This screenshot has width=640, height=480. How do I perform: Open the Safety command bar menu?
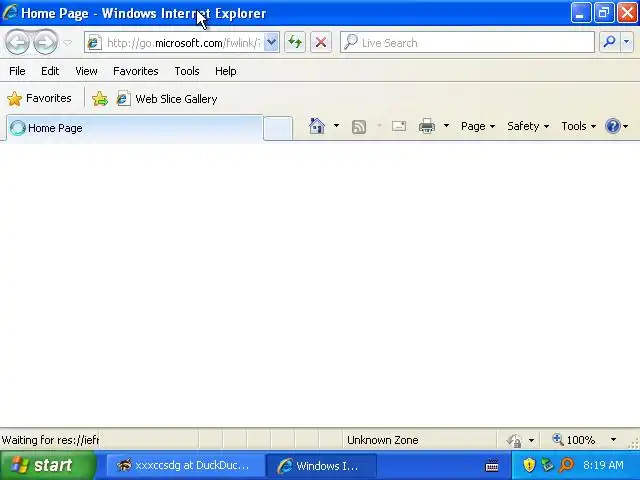pos(527,126)
